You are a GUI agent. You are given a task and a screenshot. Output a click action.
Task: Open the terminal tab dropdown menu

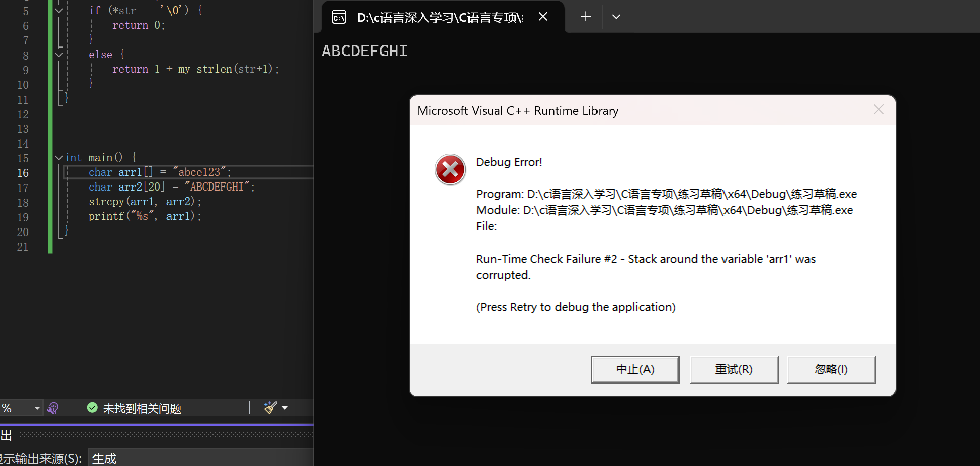pyautogui.click(x=616, y=17)
